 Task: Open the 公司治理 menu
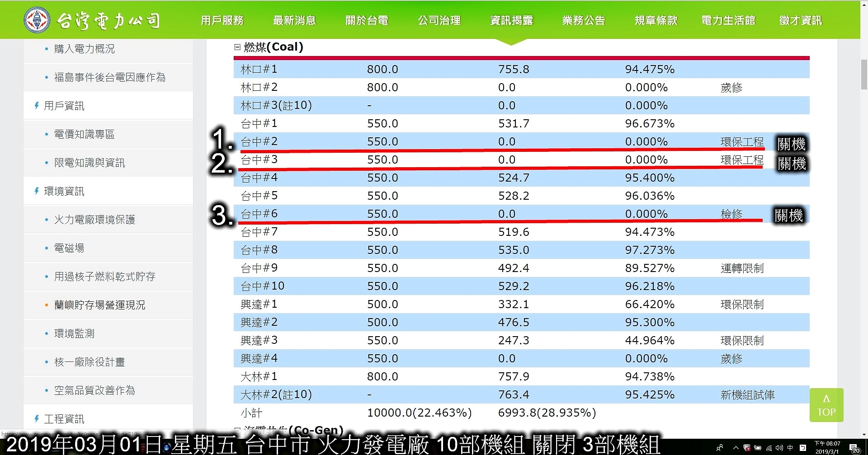439,20
